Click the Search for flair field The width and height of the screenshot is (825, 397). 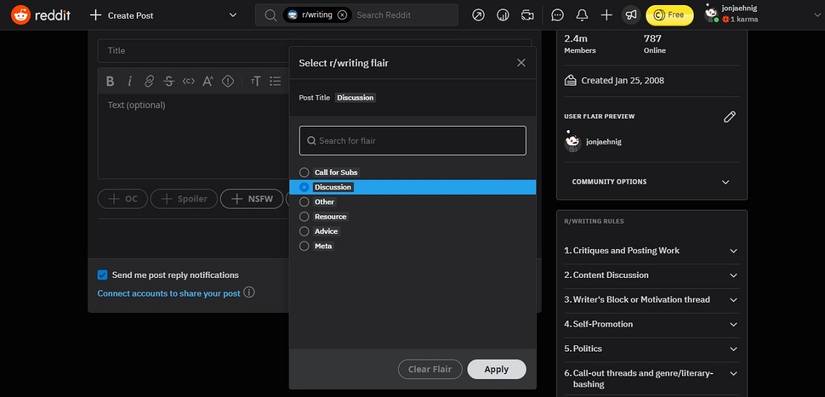coord(412,141)
